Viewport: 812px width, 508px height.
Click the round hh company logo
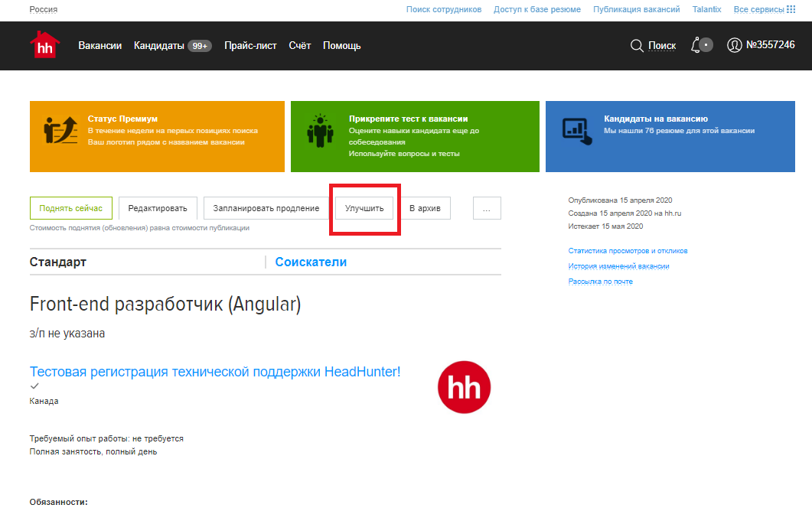pyautogui.click(x=464, y=387)
